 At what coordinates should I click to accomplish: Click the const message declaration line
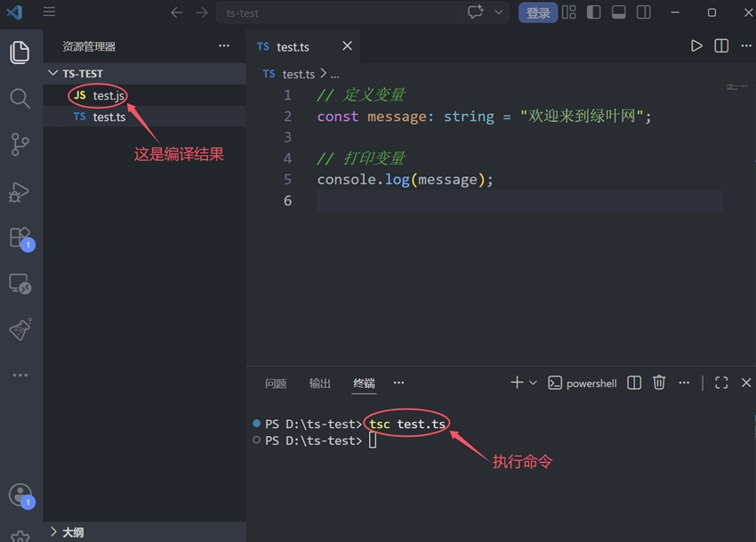pyautogui.click(x=484, y=117)
